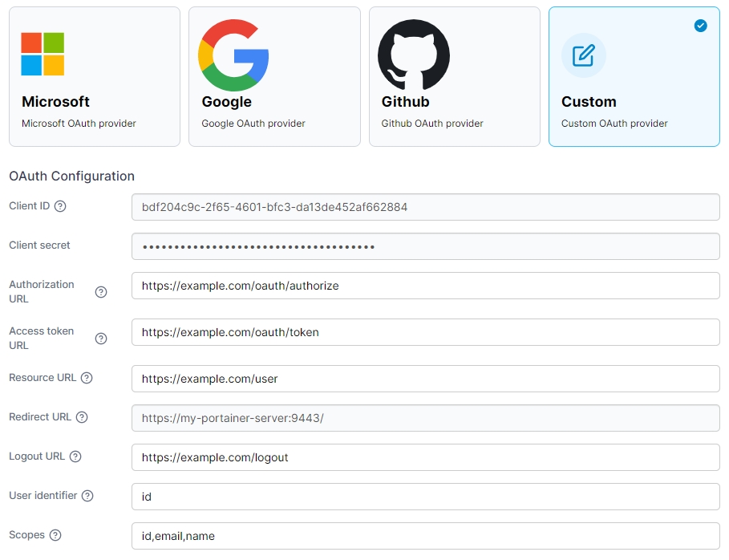Focus the Authorization URL input field
This screenshot has width=729, height=560.
(x=425, y=286)
